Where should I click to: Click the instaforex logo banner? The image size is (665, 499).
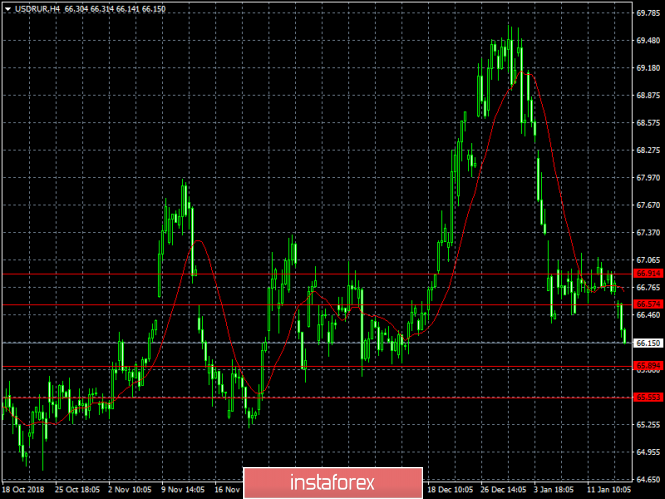click(x=333, y=483)
